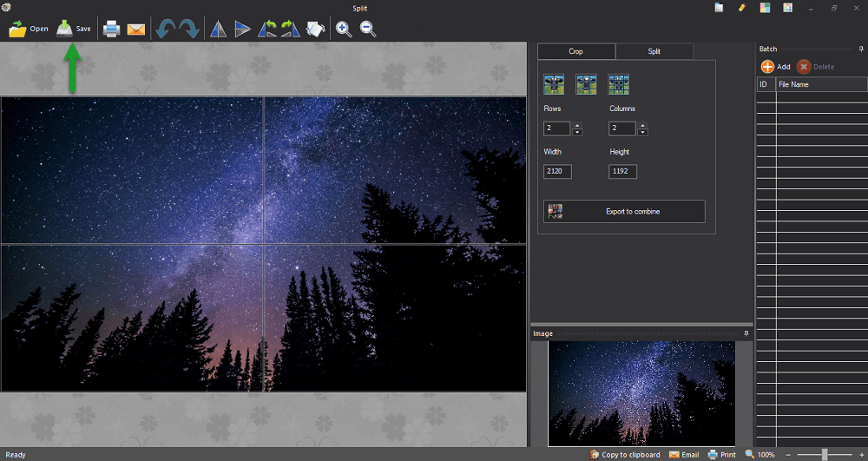Click the free rotate pages icon
Screen dimensions: 868x461
click(315, 29)
